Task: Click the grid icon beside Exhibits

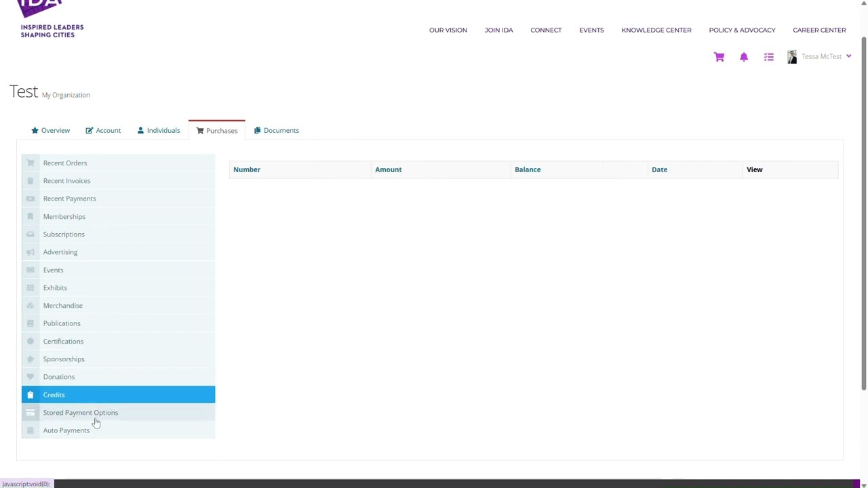Action: pos(30,287)
